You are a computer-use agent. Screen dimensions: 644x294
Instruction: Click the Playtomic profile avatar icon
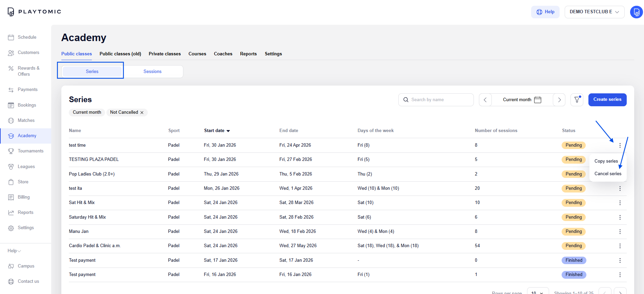636,12
